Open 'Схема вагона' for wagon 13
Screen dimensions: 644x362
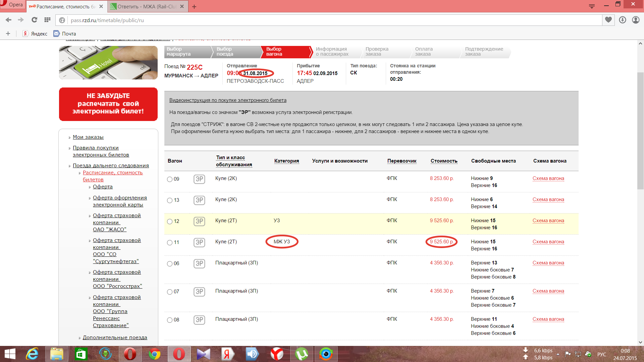click(x=548, y=199)
